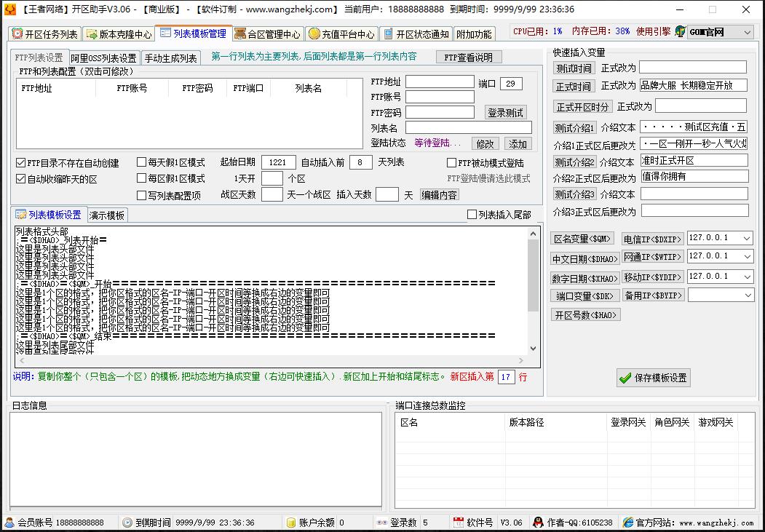Click the coin icon of 充值平台中心

pos(314,33)
